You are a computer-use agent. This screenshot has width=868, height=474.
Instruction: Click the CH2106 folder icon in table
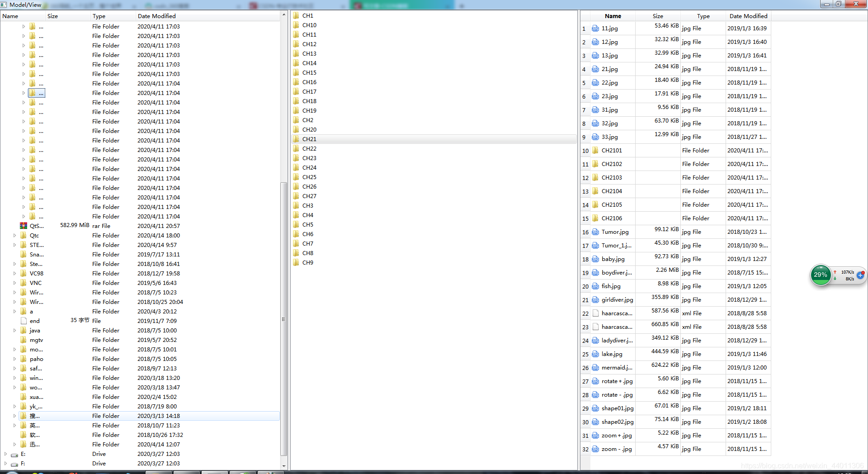point(595,218)
